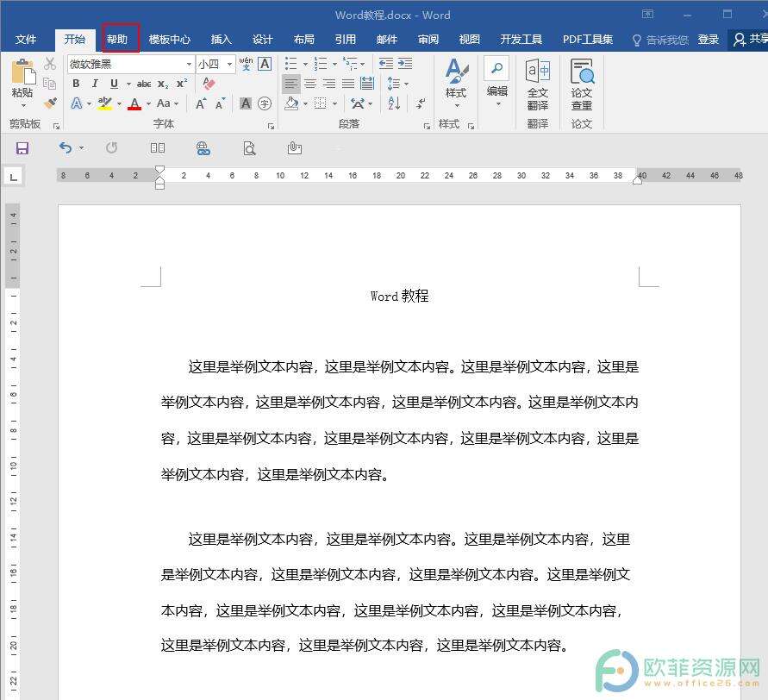Viewport: 768px width, 700px height.
Task: Click the 告诉我您 search box
Action: (661, 40)
